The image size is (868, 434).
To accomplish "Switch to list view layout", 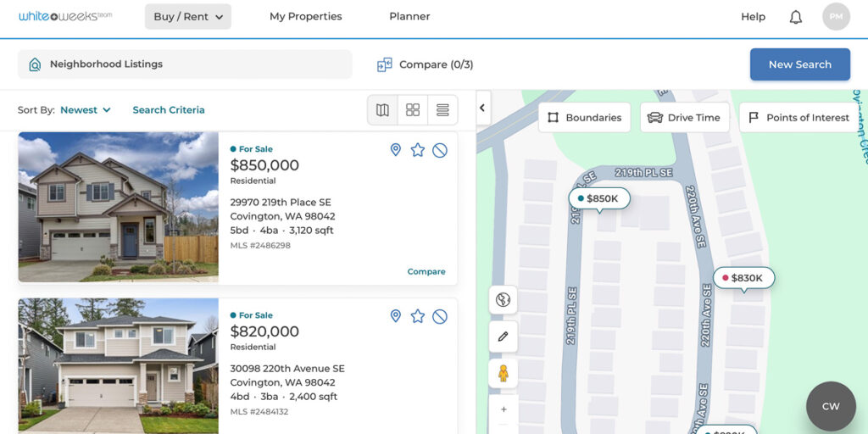I will pos(442,110).
